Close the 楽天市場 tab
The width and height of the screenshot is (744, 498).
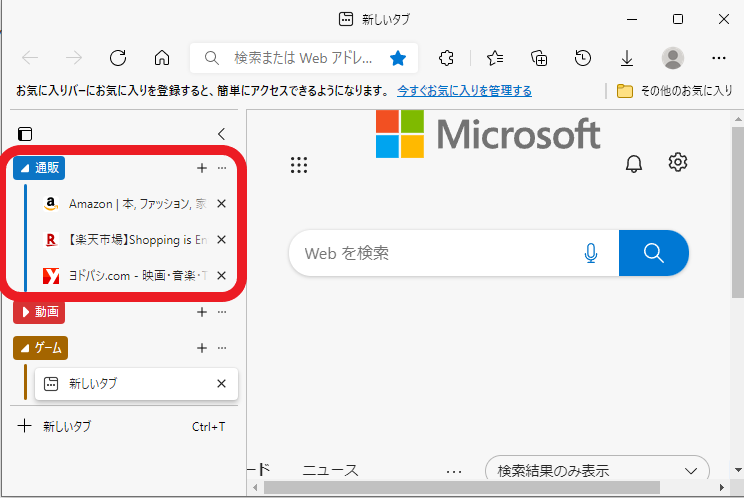point(221,240)
